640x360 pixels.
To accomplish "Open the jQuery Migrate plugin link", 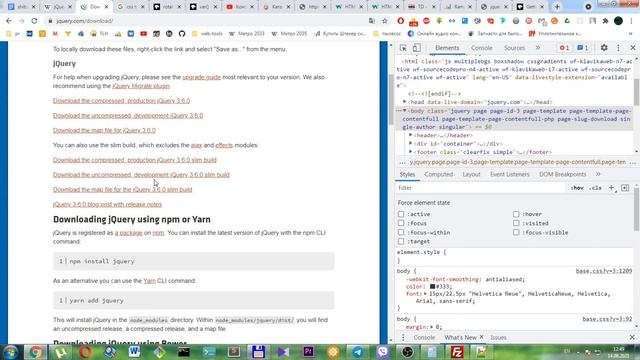I will click(141, 86).
